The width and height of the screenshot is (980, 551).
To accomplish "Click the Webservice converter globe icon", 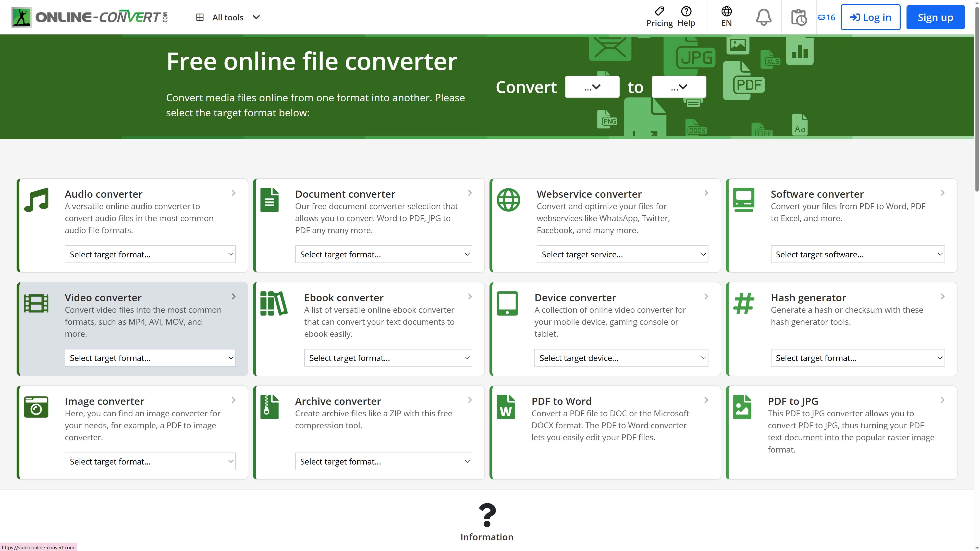I will point(508,200).
